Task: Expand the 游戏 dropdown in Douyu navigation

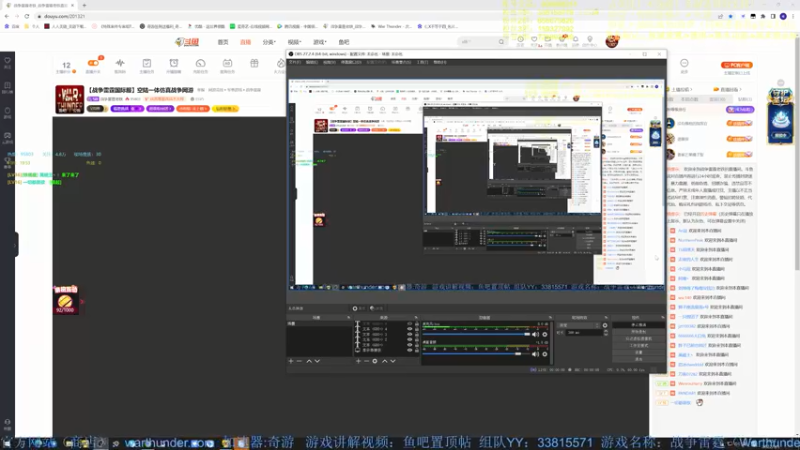Action: pos(319,42)
